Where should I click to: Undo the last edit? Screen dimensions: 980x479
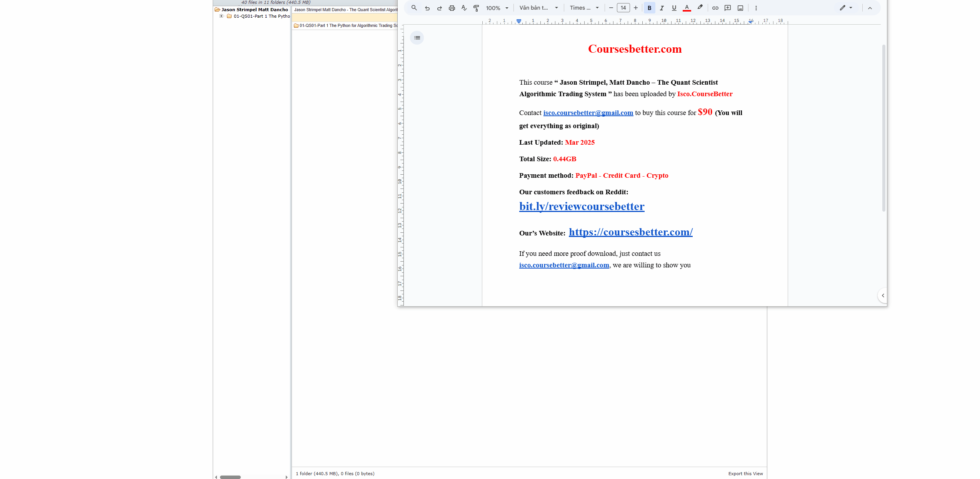[427, 8]
